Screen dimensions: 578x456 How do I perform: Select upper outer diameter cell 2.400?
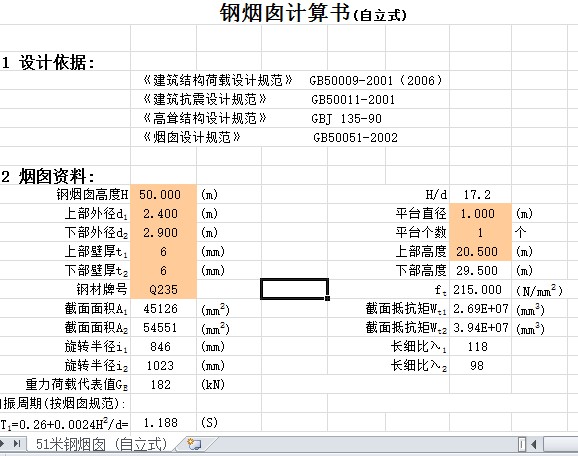click(163, 213)
